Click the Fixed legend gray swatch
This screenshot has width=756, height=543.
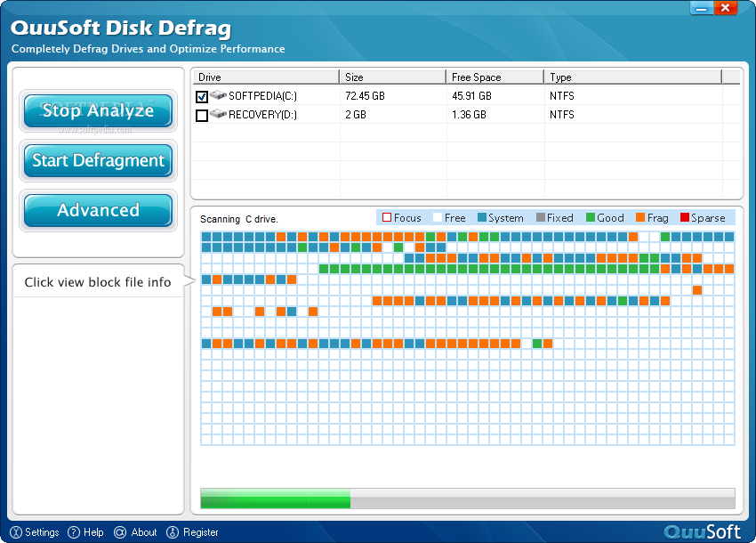[x=541, y=218]
